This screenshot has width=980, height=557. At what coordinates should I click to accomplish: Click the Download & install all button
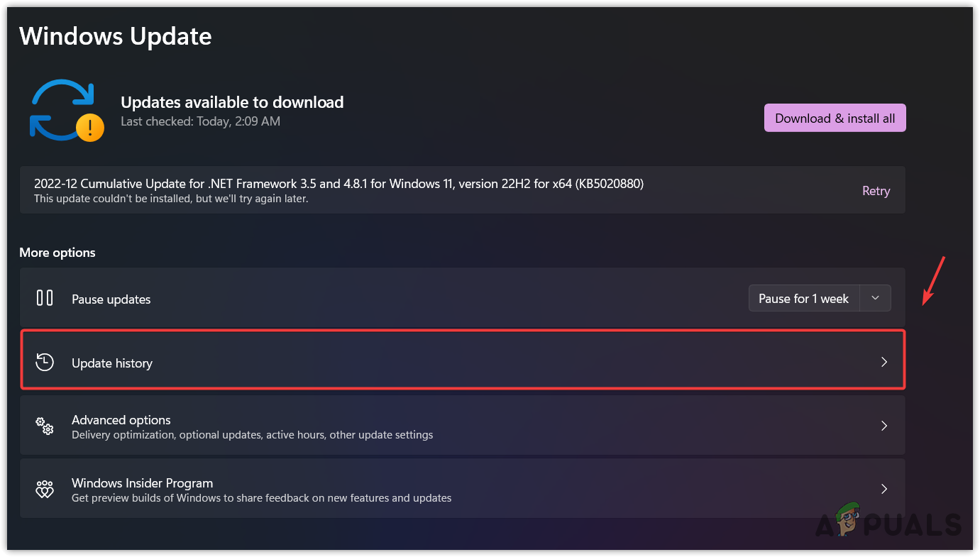pyautogui.click(x=835, y=117)
